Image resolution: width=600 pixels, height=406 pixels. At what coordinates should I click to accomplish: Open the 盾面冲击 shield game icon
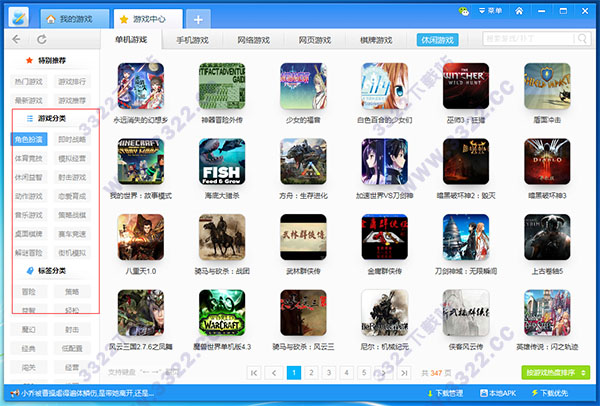(x=547, y=86)
